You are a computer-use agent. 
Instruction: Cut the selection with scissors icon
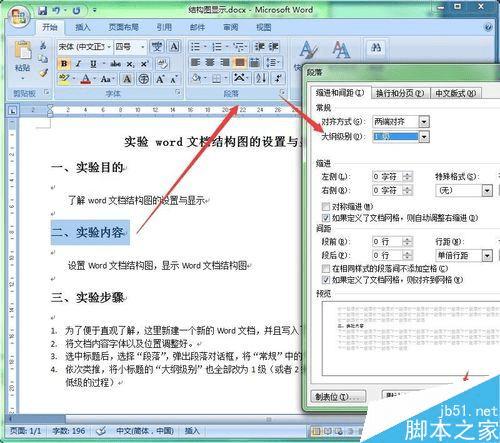[x=43, y=45]
